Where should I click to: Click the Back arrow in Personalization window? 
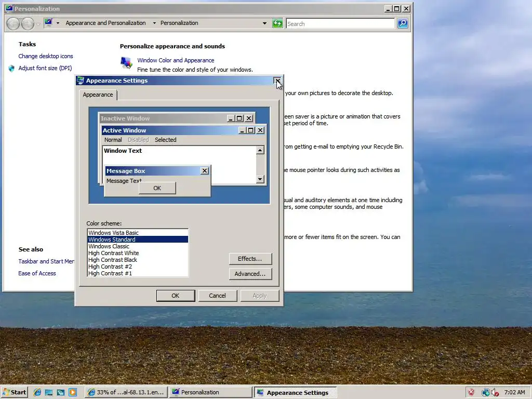pos(13,23)
